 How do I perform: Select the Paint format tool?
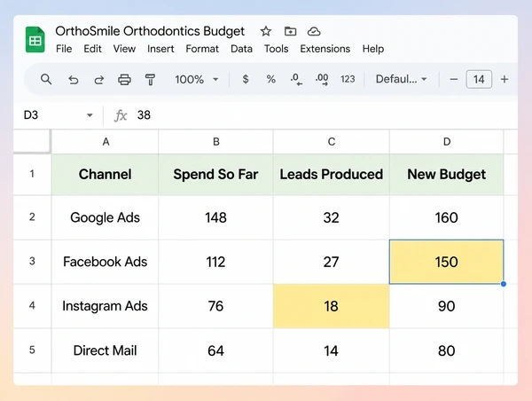[x=150, y=80]
